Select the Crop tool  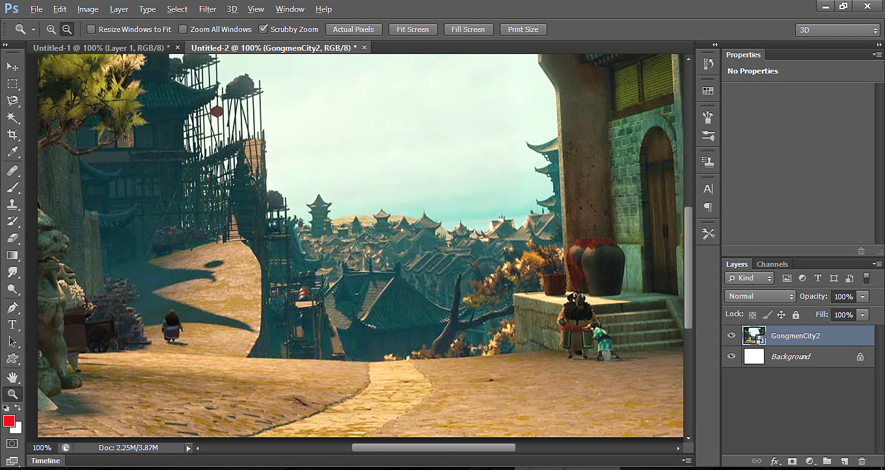tap(12, 135)
